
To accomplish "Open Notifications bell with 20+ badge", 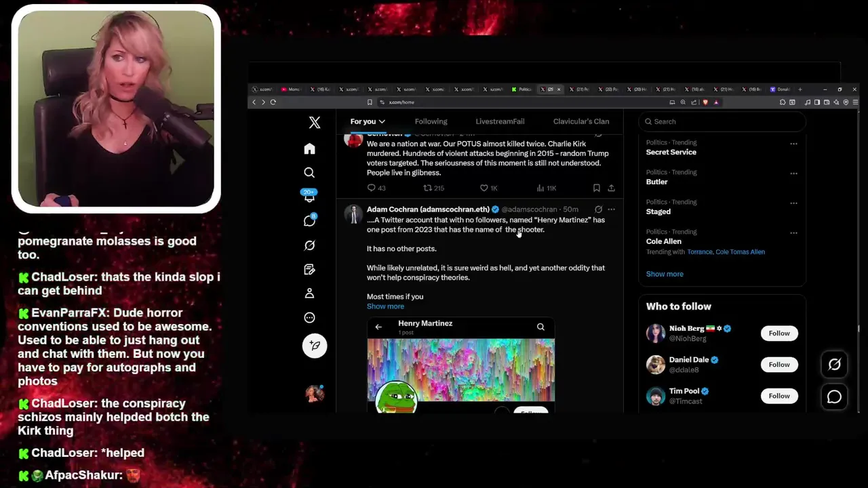I will tap(309, 197).
